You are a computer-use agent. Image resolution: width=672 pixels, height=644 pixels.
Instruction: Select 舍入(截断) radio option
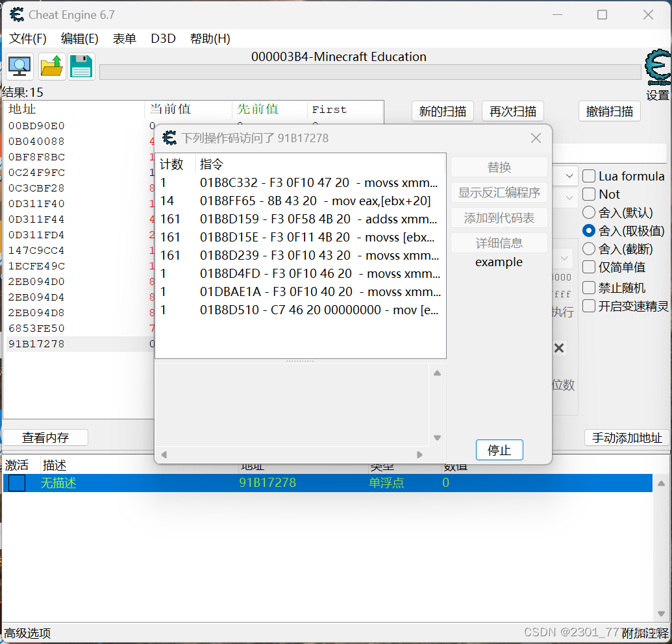pyautogui.click(x=589, y=249)
